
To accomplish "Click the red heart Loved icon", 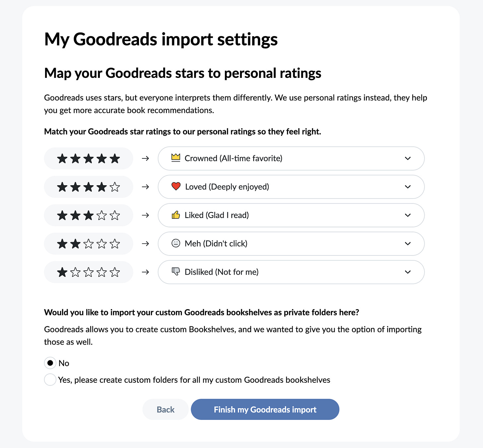I will [176, 186].
